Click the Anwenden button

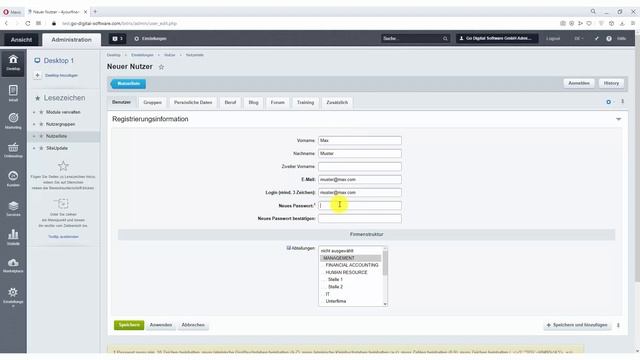[x=161, y=325]
